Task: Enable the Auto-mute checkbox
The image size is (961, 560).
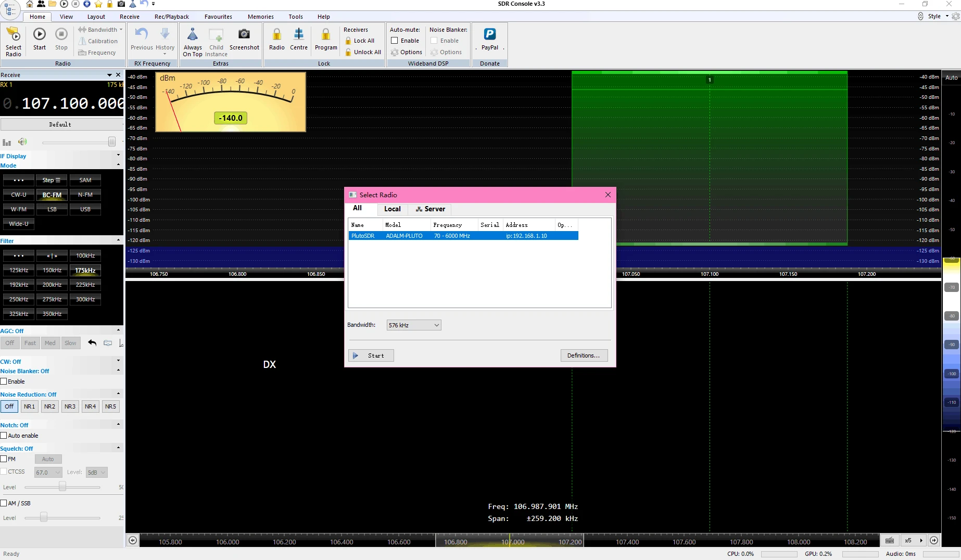Action: pos(395,41)
